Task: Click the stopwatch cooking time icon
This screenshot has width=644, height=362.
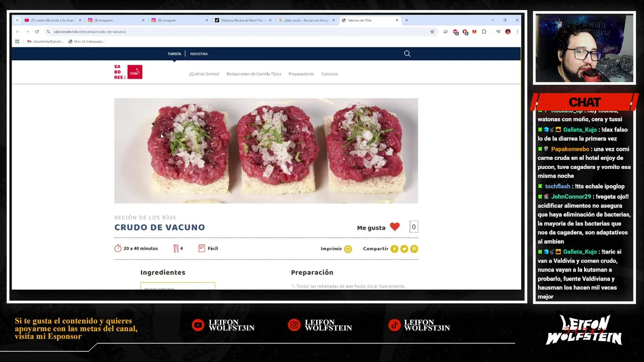Action: point(118,248)
